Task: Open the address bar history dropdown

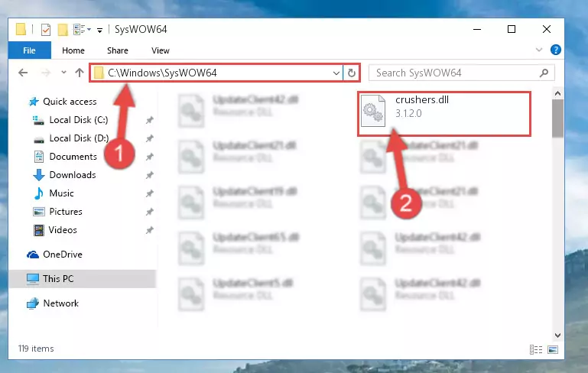Action: (336, 73)
